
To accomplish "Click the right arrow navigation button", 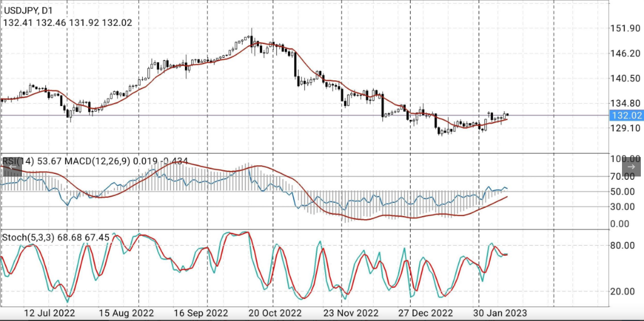I will pos(631,166).
